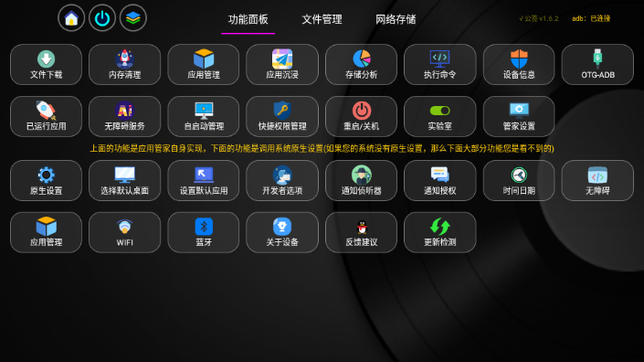The height and width of the screenshot is (362, 644).
Task: Open 重启/关机 red power tile
Action: coord(361,116)
